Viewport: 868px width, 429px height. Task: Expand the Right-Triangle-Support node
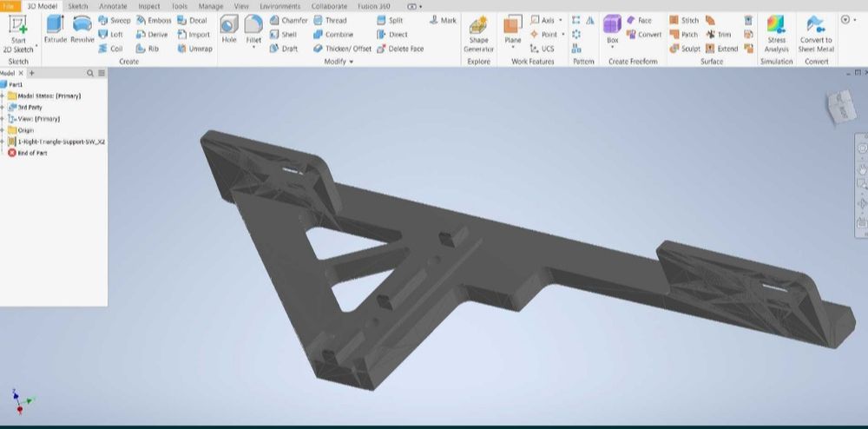pos(3,142)
